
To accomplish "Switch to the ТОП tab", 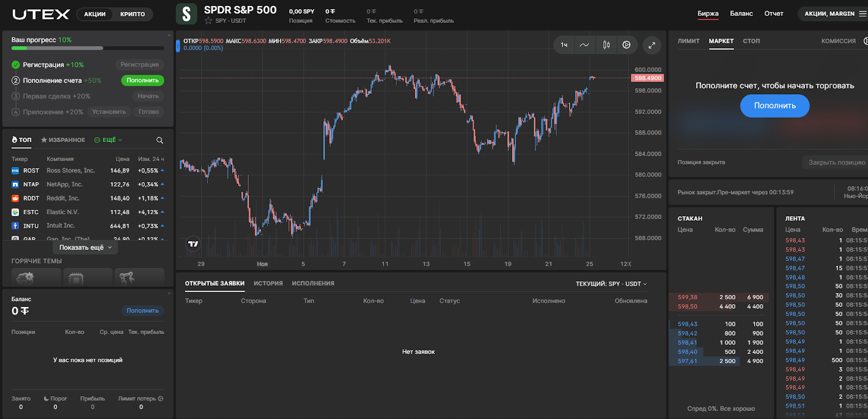I will [22, 140].
